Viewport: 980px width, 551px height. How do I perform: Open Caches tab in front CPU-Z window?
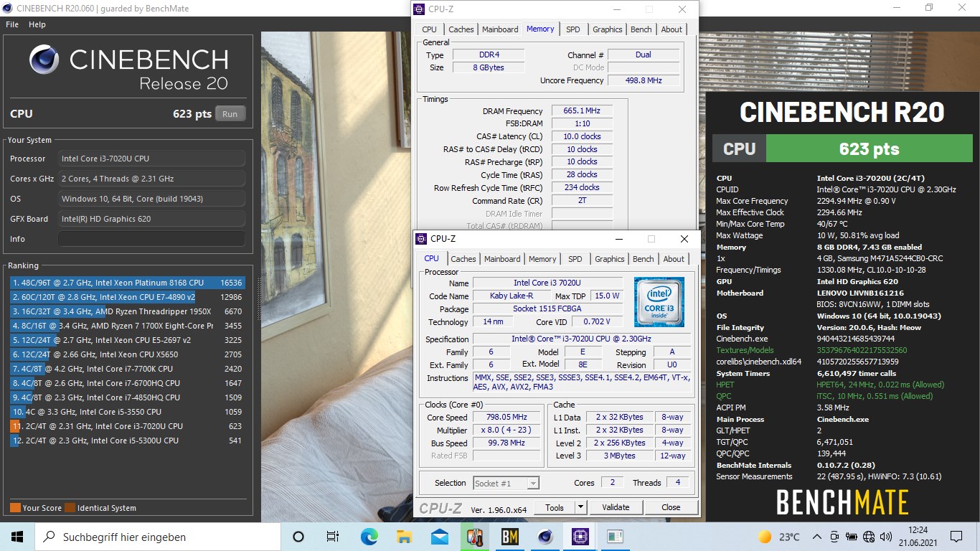pos(463,259)
